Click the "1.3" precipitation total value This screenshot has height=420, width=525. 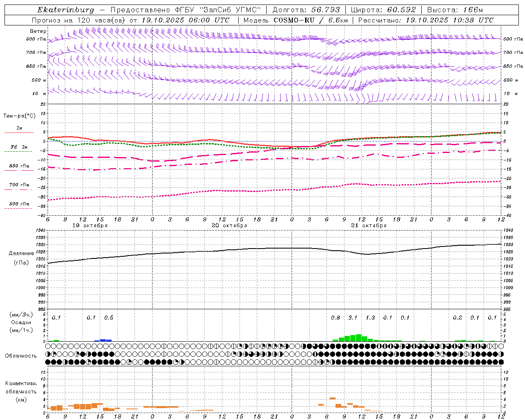pos(370,318)
